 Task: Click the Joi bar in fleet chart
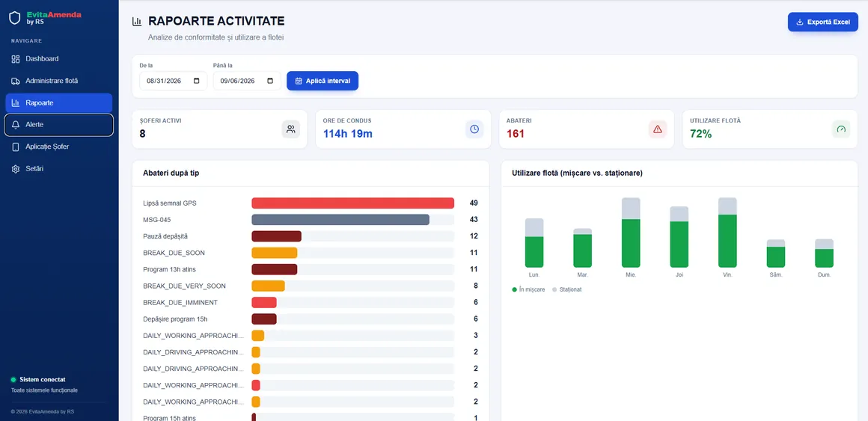pyautogui.click(x=679, y=237)
